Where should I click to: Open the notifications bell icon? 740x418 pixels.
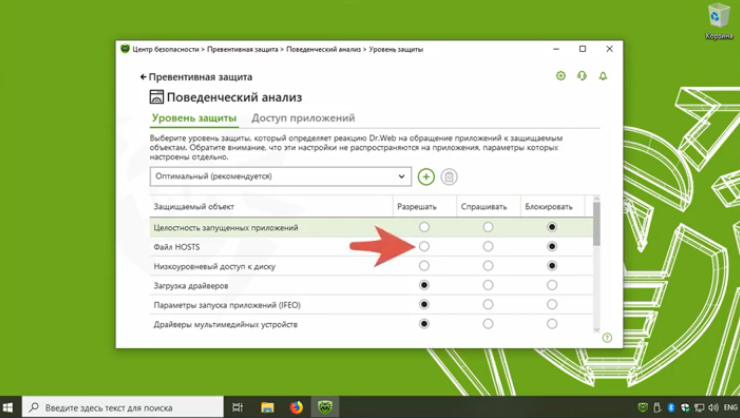point(603,75)
